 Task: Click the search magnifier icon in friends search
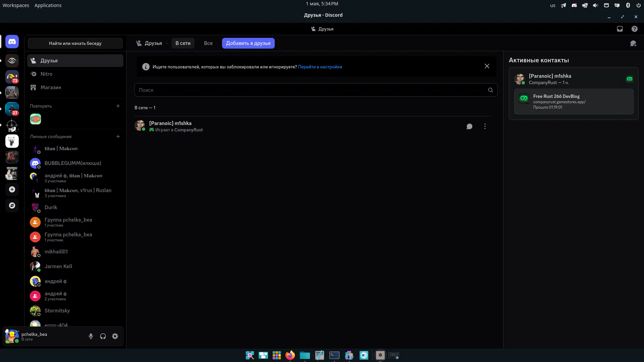490,90
